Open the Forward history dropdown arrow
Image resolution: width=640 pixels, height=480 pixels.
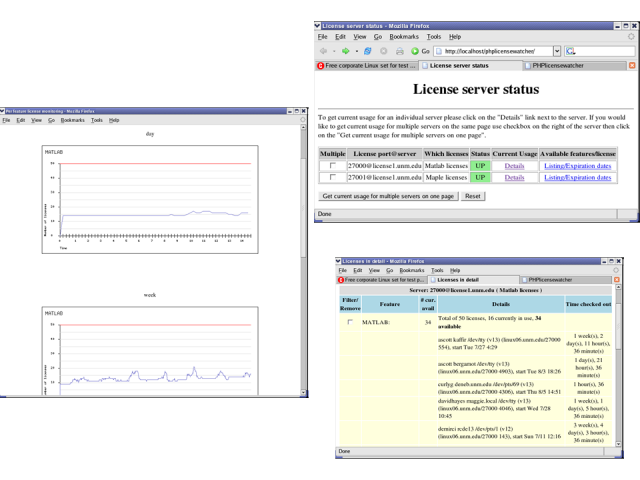(x=355, y=51)
